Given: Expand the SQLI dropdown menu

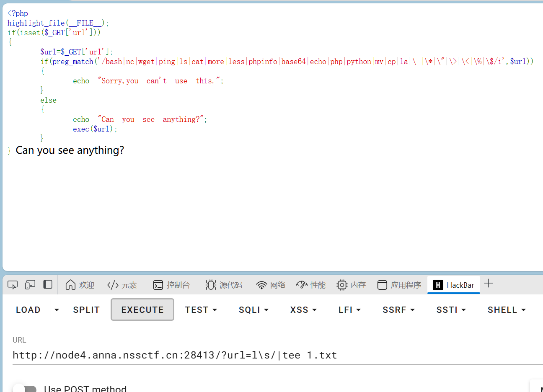Looking at the screenshot, I should (x=253, y=310).
